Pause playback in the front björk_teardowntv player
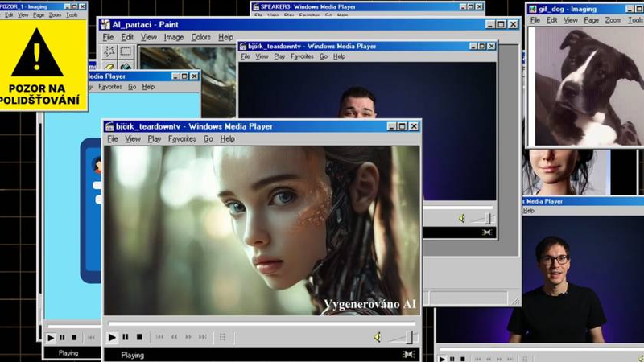644x362 pixels. 126,337
